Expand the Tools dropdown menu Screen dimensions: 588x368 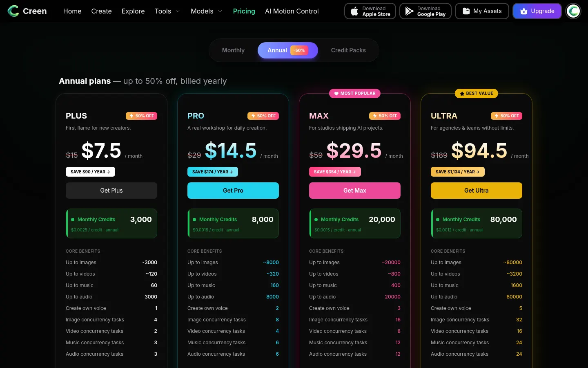tap(167, 11)
